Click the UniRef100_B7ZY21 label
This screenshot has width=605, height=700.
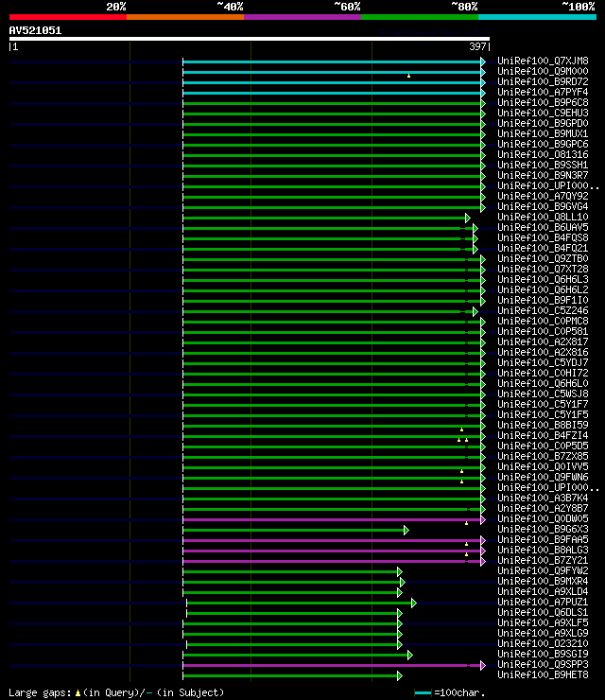543,560
